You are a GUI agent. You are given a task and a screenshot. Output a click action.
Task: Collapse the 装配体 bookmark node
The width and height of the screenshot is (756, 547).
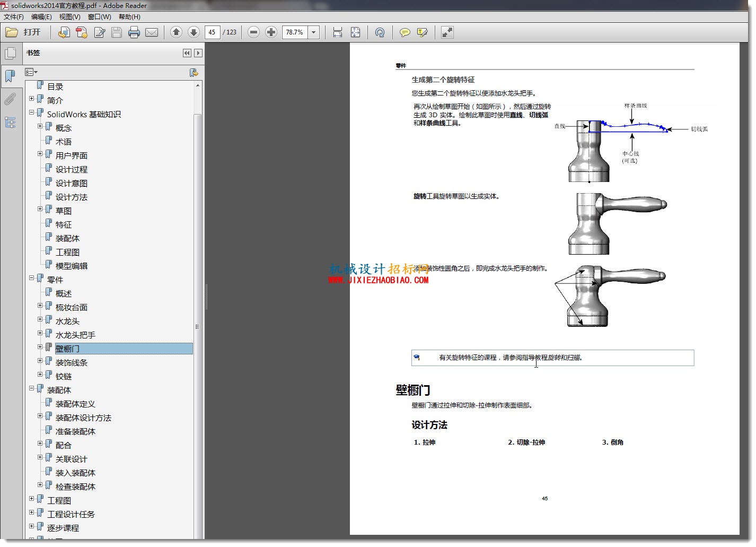pyautogui.click(x=32, y=388)
